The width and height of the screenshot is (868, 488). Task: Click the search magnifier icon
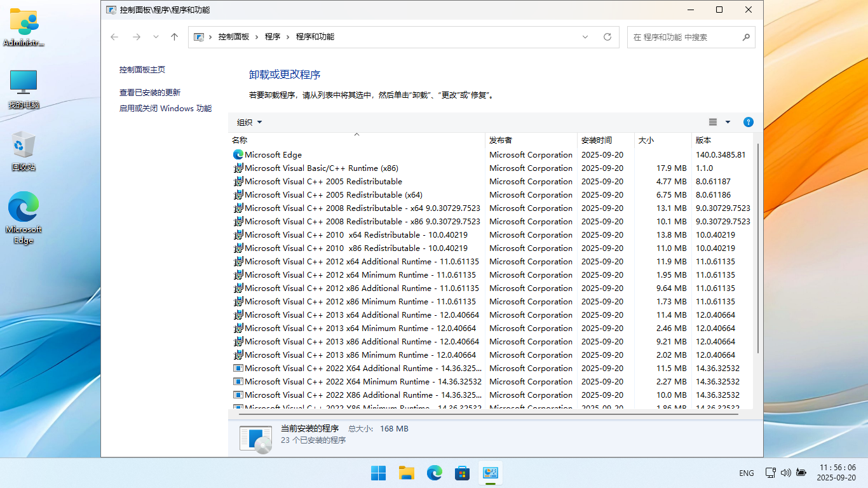(746, 37)
